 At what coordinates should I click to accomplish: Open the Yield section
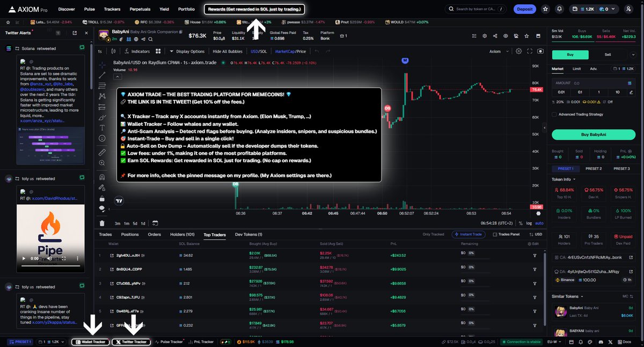click(x=164, y=9)
